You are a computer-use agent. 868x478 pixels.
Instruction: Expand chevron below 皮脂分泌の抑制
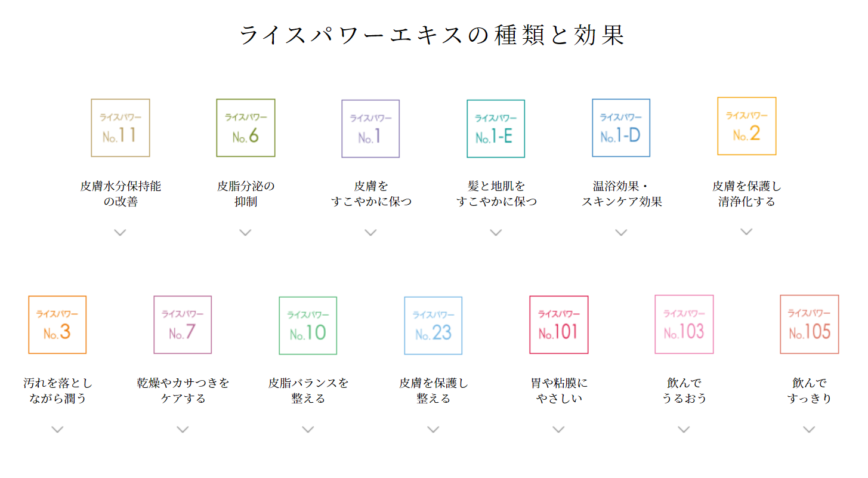(246, 232)
